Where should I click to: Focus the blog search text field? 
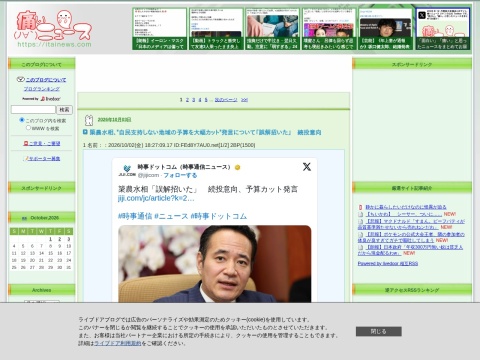tap(33, 109)
